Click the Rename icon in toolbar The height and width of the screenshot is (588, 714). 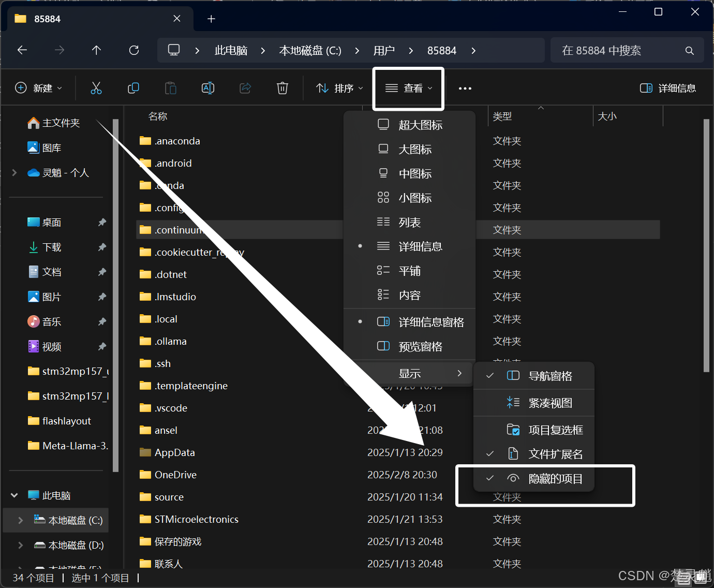point(208,88)
